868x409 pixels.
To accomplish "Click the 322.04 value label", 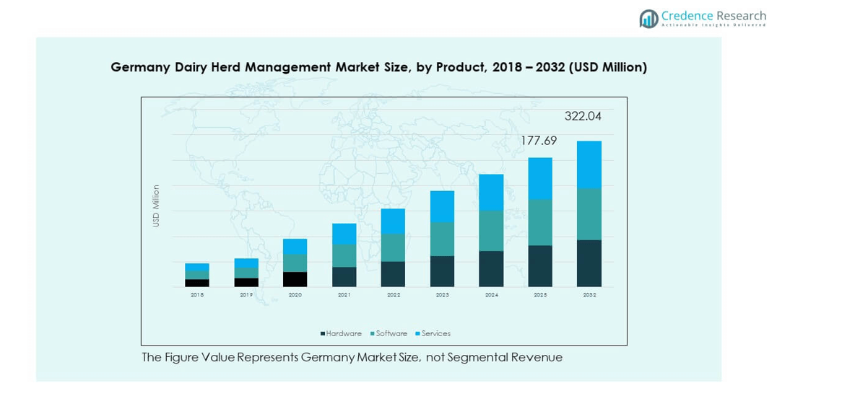I will (x=582, y=116).
